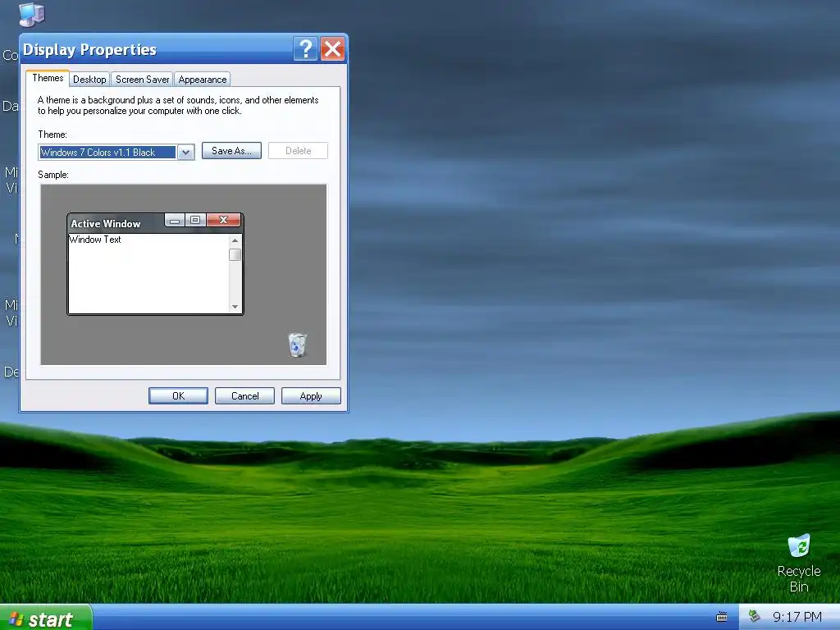Open the Start menu
The image size is (840, 630).
(46, 619)
